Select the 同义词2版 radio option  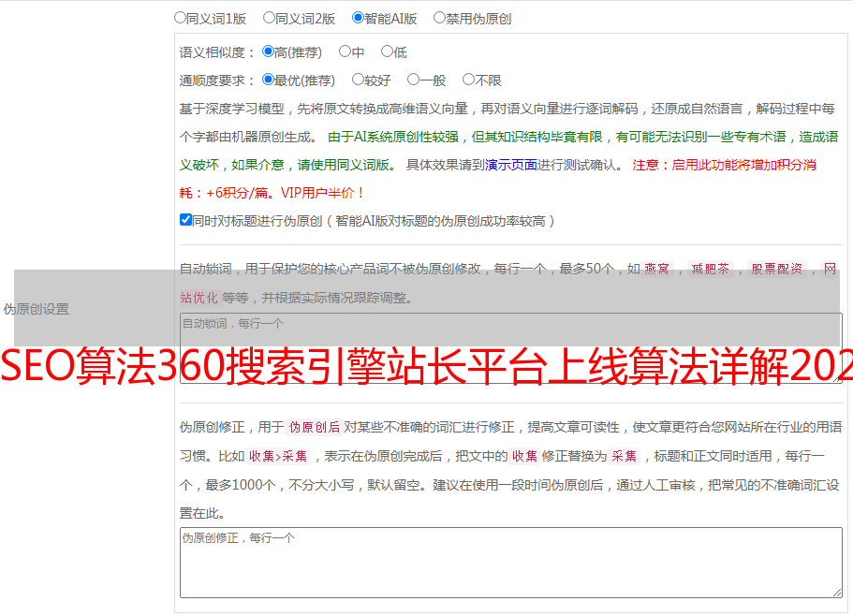pyautogui.click(x=269, y=18)
